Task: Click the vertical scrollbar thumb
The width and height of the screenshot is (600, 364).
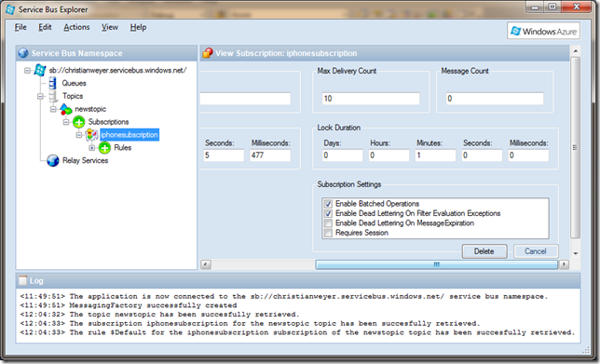Action: [x=575, y=148]
